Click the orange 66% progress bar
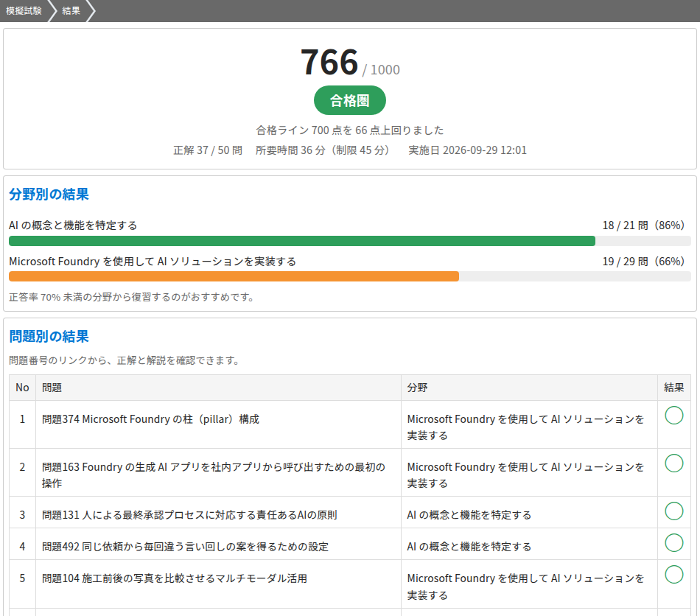The width and height of the screenshot is (700, 616). pos(234,277)
